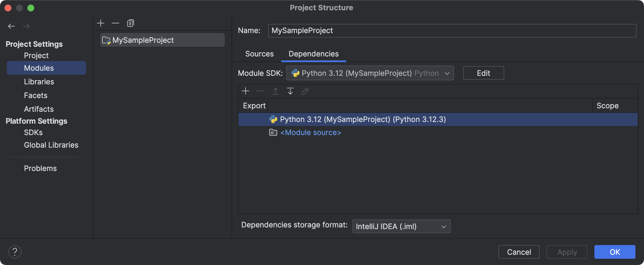Copy the MySampleProject module via copy icon
The image size is (644, 265).
coord(130,23)
